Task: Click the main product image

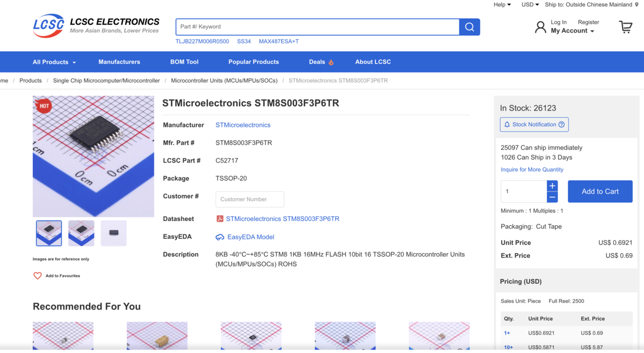Action: tap(93, 156)
